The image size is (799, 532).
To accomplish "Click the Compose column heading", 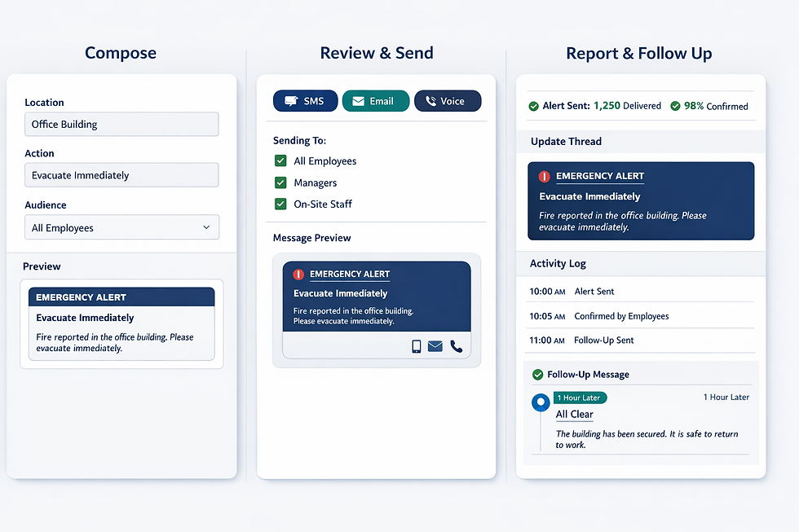I will 121,53.
